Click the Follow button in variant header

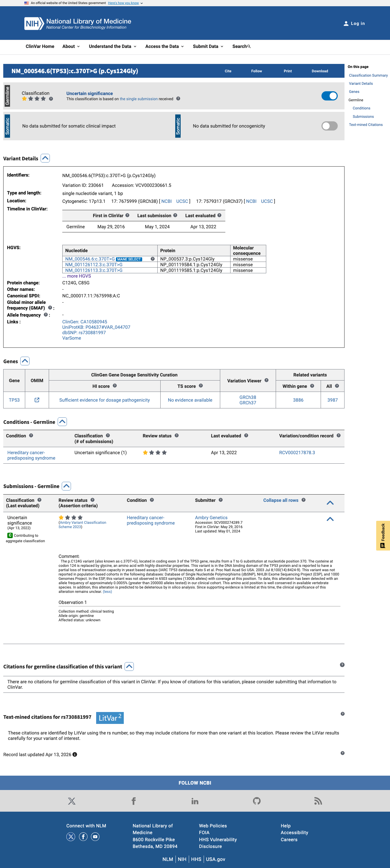pyautogui.click(x=256, y=71)
